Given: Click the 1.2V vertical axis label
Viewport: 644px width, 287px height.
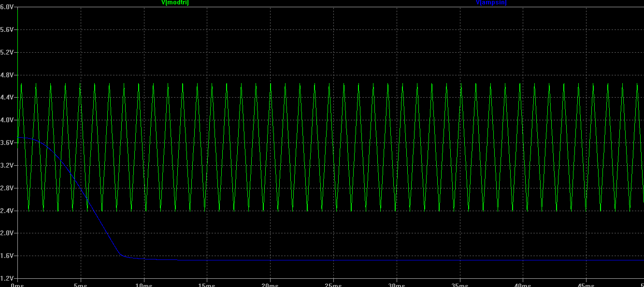Looking at the screenshot, I should 7,278.
